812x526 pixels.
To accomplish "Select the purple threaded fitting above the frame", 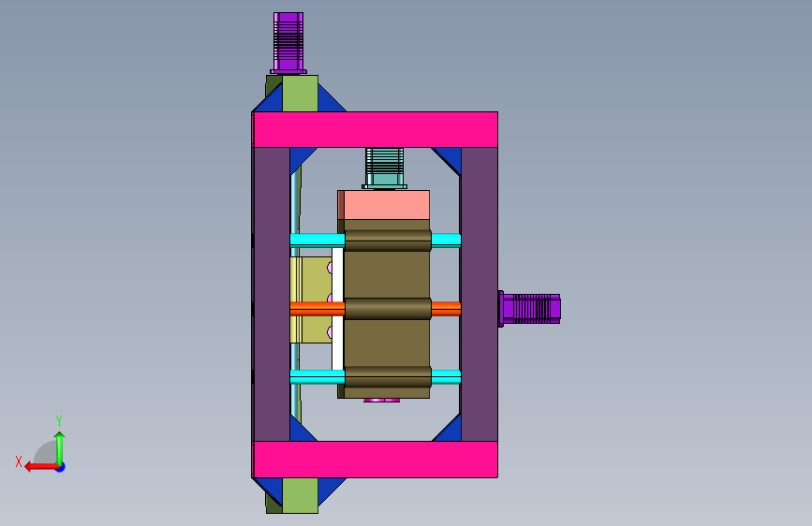I will 288,43.
